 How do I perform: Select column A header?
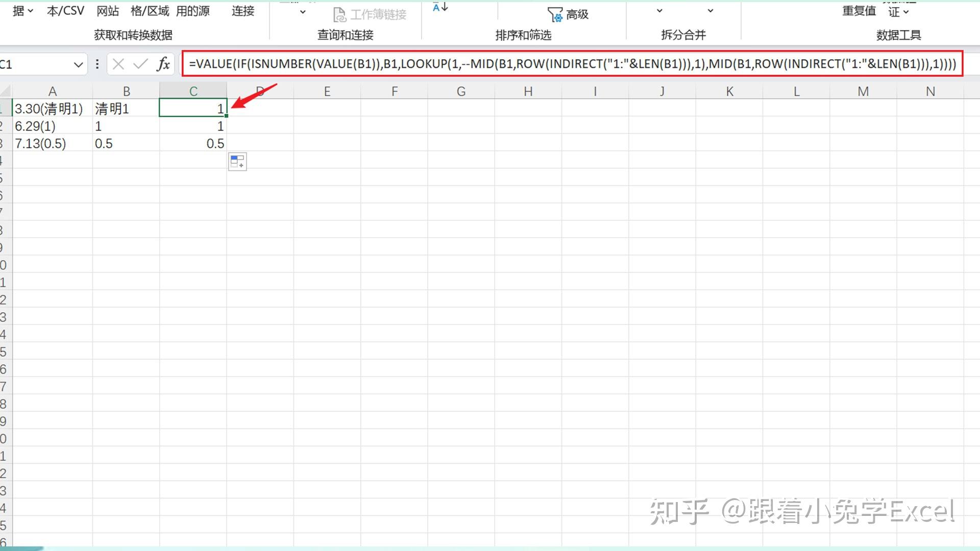[52, 91]
